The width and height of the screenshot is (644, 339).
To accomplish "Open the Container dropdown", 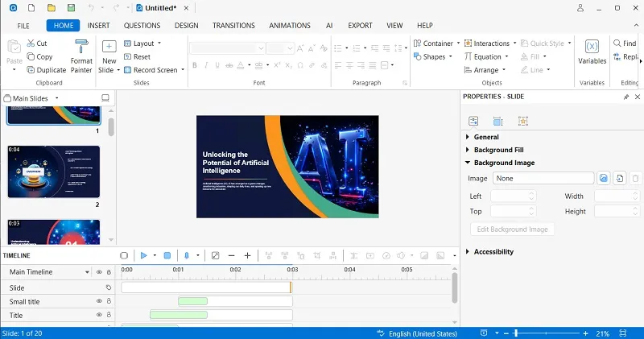I will pos(436,43).
